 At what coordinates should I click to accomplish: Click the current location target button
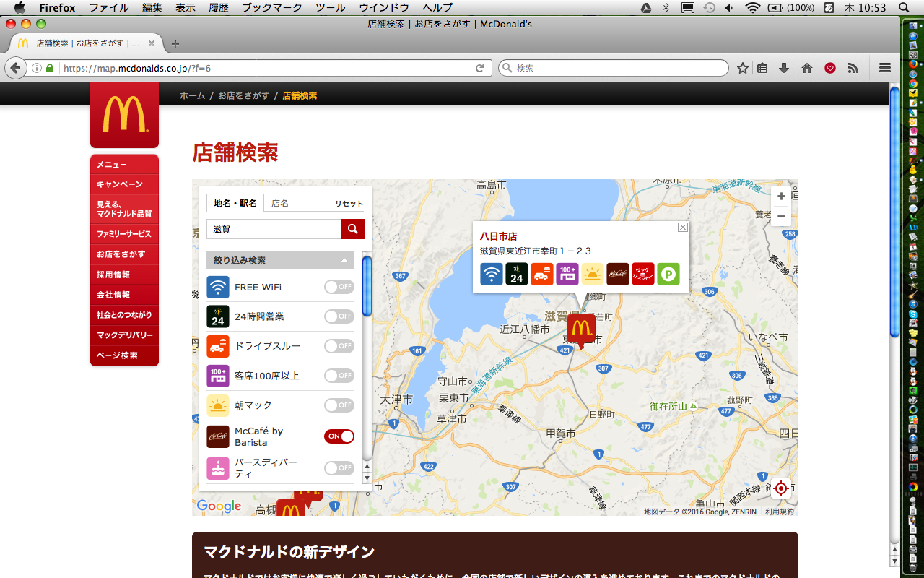click(x=780, y=488)
